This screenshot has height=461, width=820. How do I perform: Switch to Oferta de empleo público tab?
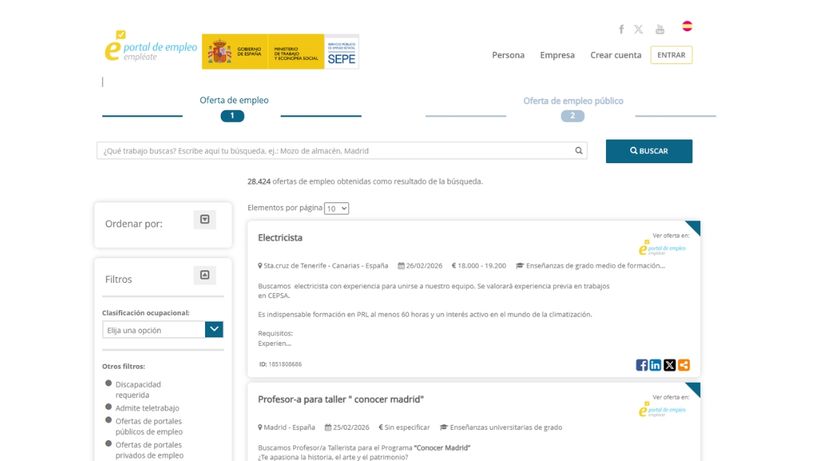point(573,102)
